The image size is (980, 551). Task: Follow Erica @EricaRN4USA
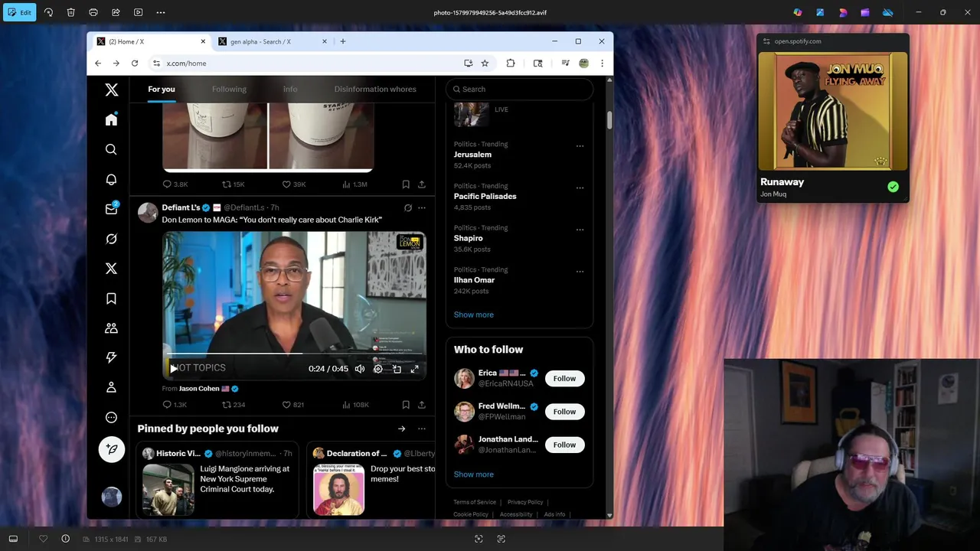[x=564, y=378]
